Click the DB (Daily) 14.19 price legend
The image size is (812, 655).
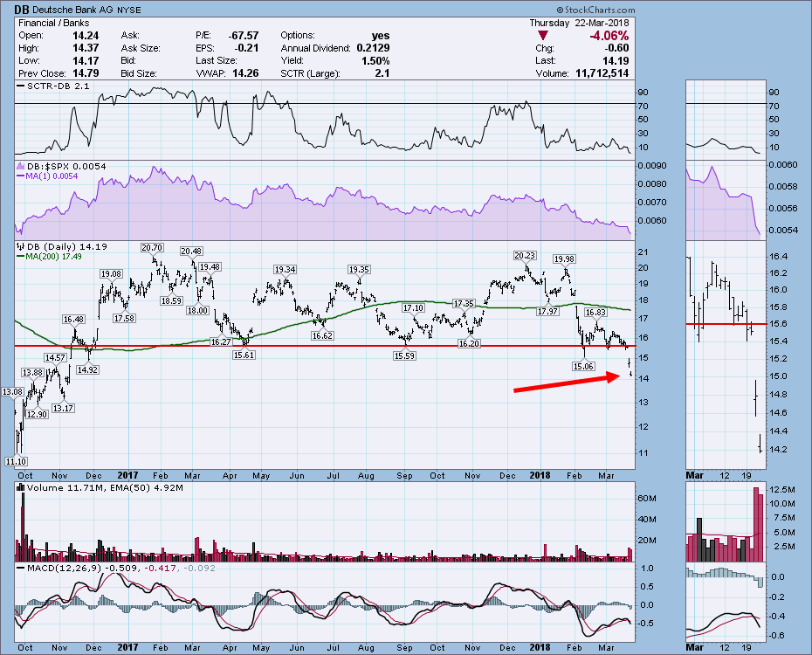61,246
